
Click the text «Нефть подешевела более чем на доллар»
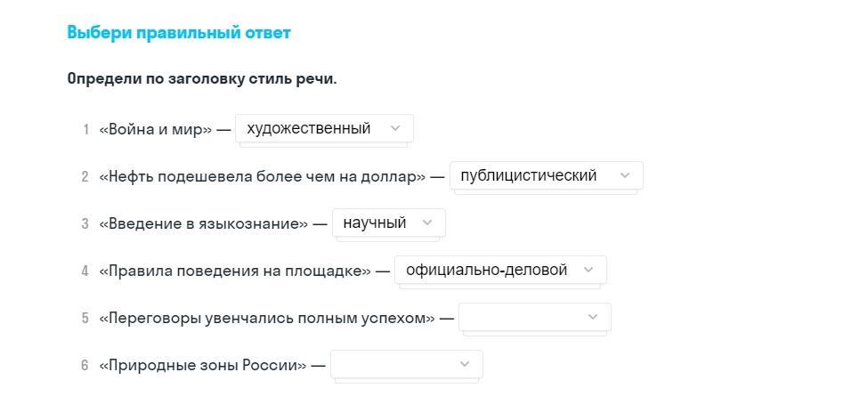point(263,176)
